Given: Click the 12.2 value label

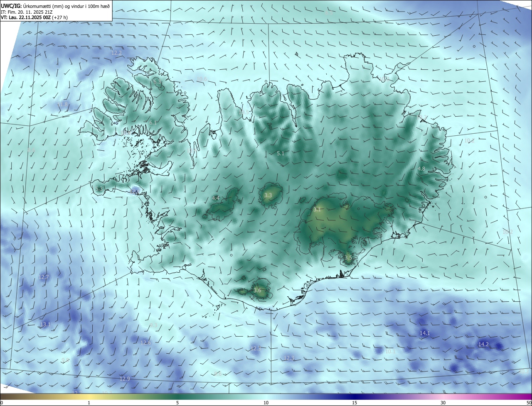Looking at the screenshot, I should coord(117,53).
